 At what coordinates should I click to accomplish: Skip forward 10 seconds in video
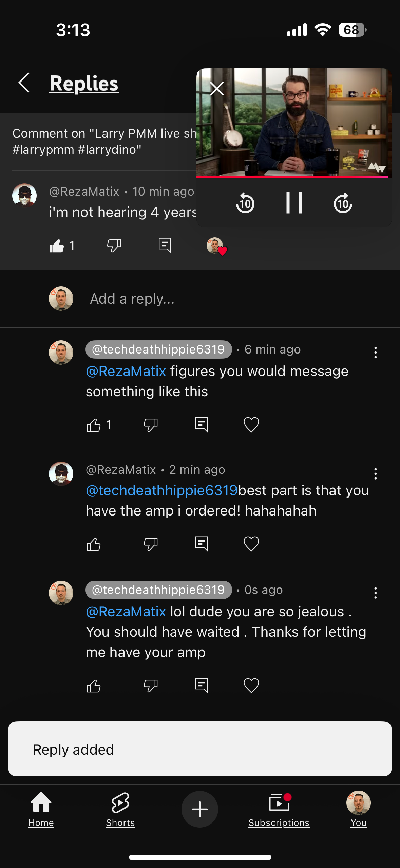click(343, 203)
